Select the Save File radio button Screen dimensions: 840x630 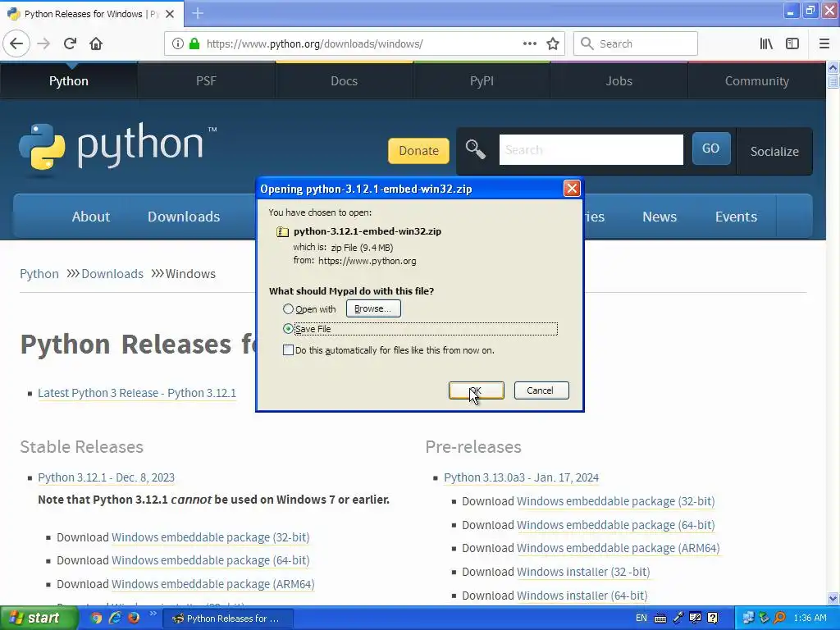tap(288, 328)
